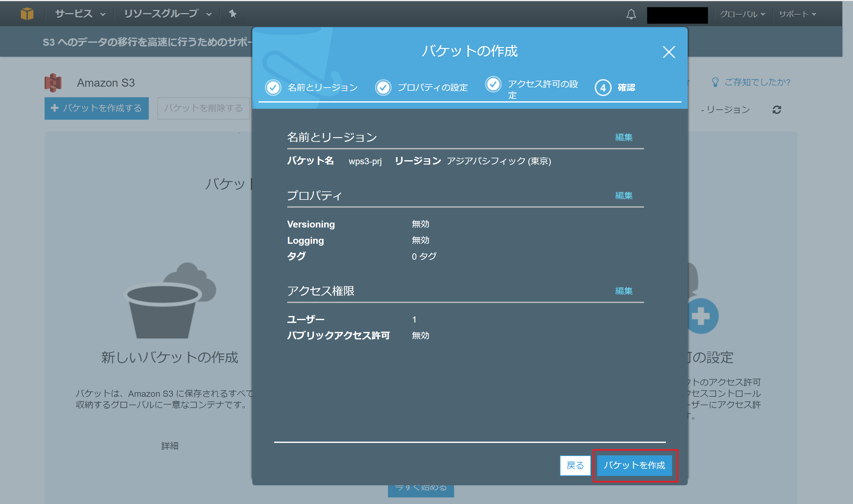Click the ユーザー count value 1
The image size is (853, 504).
point(414,319)
